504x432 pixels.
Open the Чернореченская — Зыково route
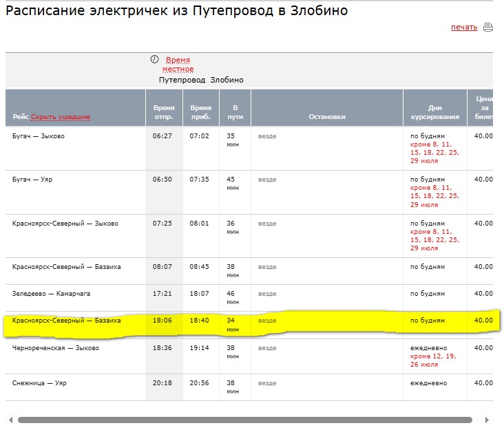click(x=56, y=348)
